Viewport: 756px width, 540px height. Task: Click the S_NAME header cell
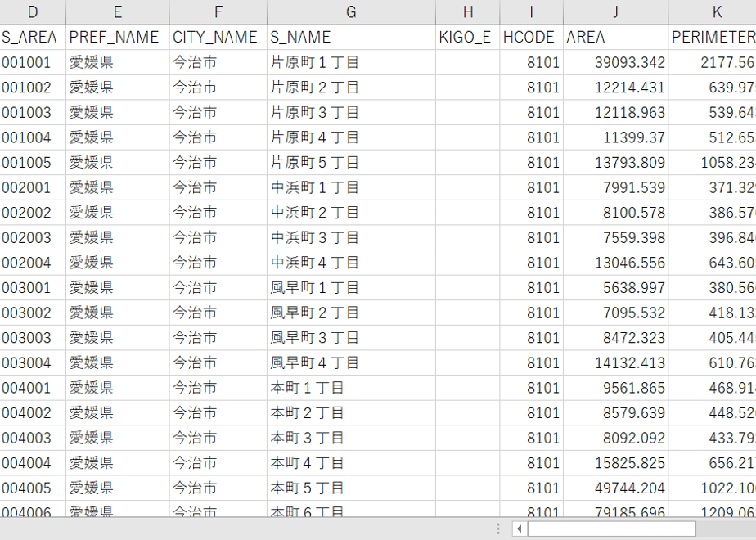[351, 37]
